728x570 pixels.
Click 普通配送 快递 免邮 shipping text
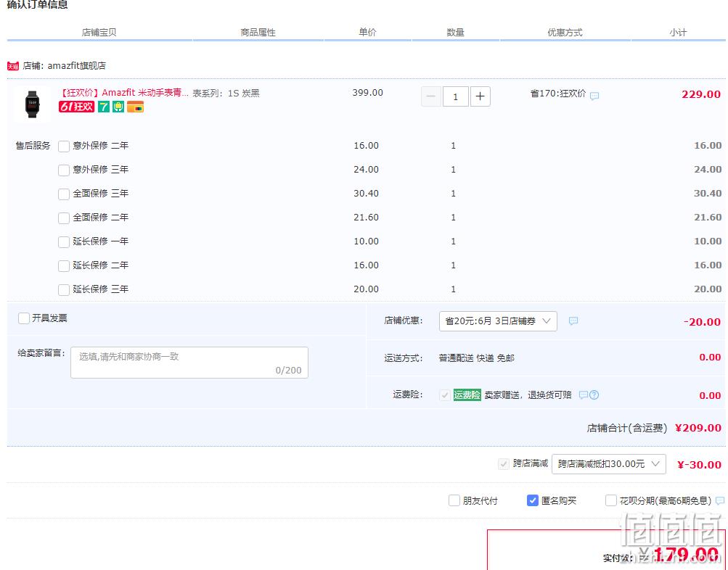tap(477, 358)
